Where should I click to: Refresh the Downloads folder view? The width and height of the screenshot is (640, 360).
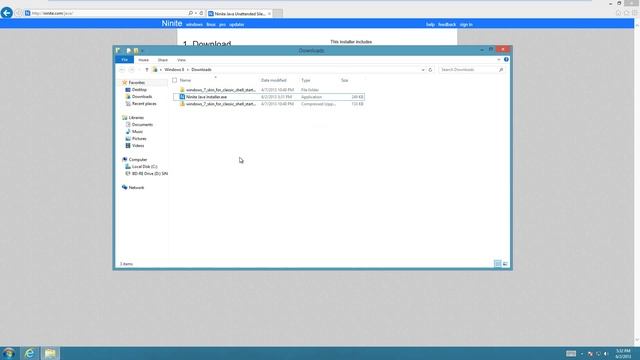pyautogui.click(x=430, y=70)
